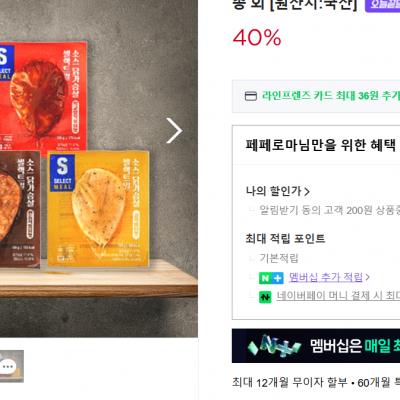Open the chevron next to 멤버십 추가 적립
400x400 pixels.
[367, 277]
